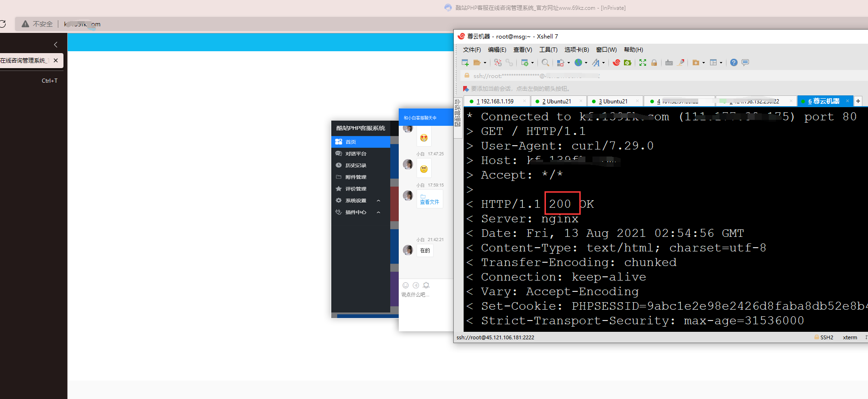Click the highlighter pen icon in Xshell toolbar

coord(681,63)
